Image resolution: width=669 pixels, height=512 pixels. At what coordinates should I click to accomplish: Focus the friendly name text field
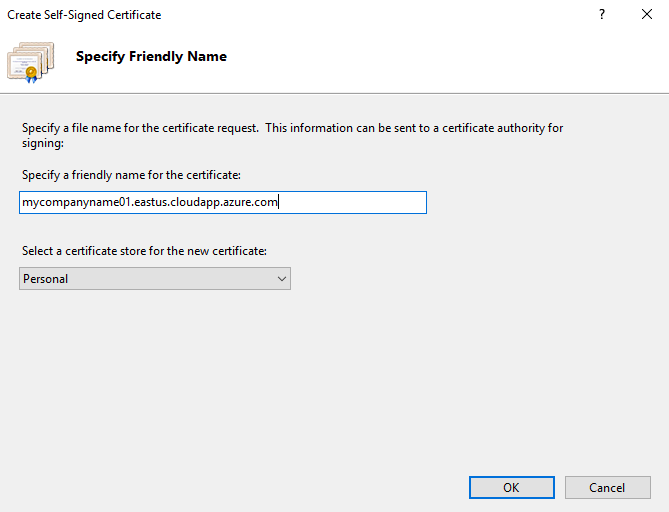point(223,202)
